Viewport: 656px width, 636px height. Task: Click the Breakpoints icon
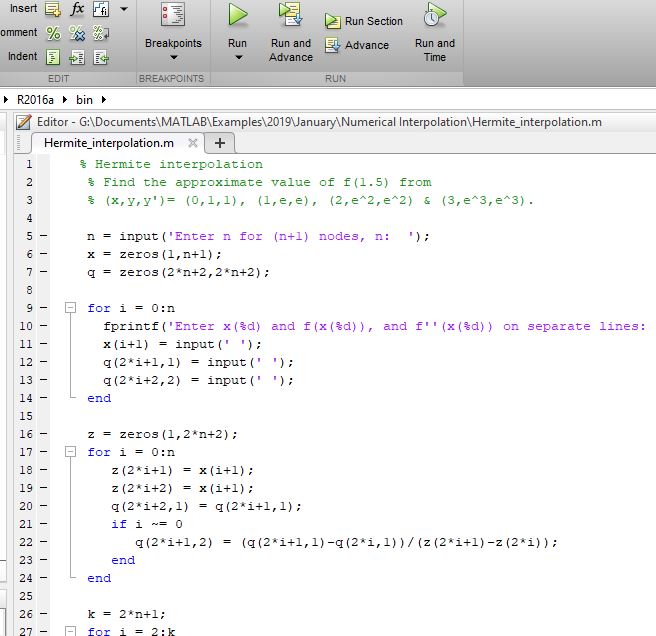coord(173,15)
